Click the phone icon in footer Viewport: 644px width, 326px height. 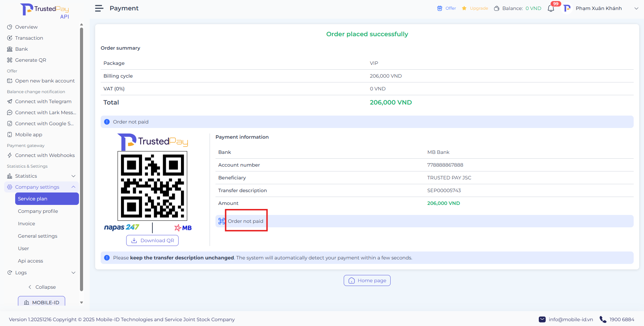(x=603, y=319)
